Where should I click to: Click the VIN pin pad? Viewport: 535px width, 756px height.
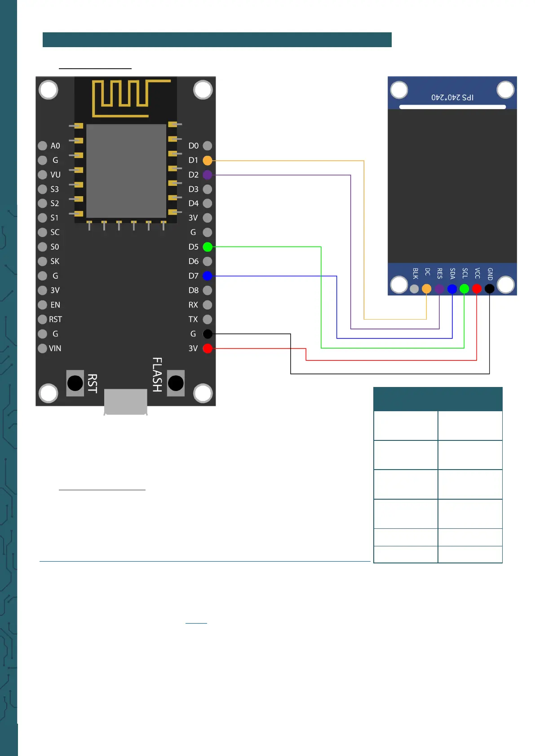pos(43,348)
